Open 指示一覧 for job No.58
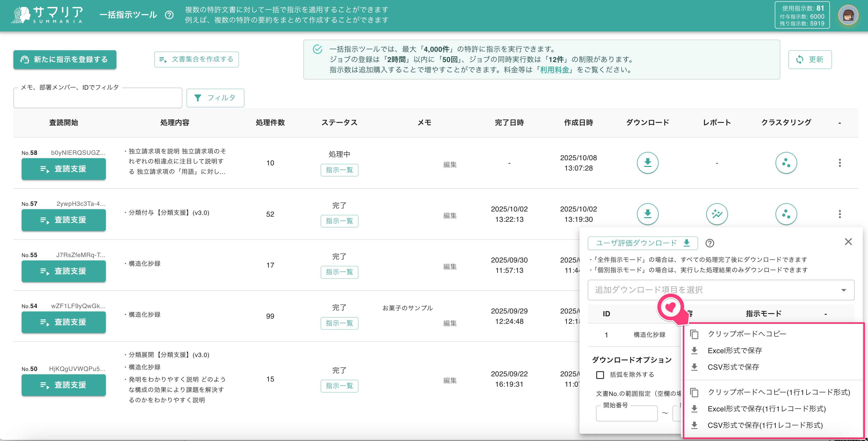 pyautogui.click(x=339, y=170)
